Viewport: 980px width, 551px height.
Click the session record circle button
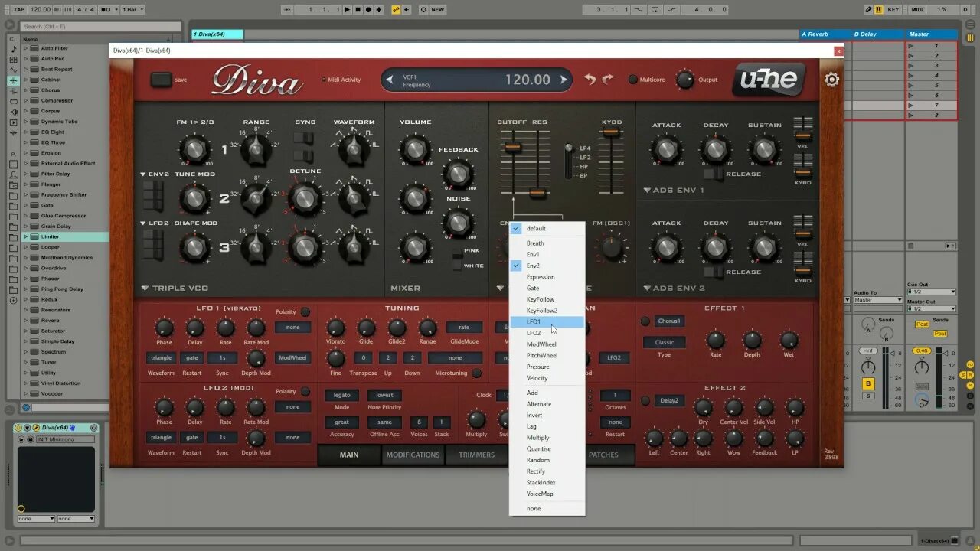click(423, 9)
